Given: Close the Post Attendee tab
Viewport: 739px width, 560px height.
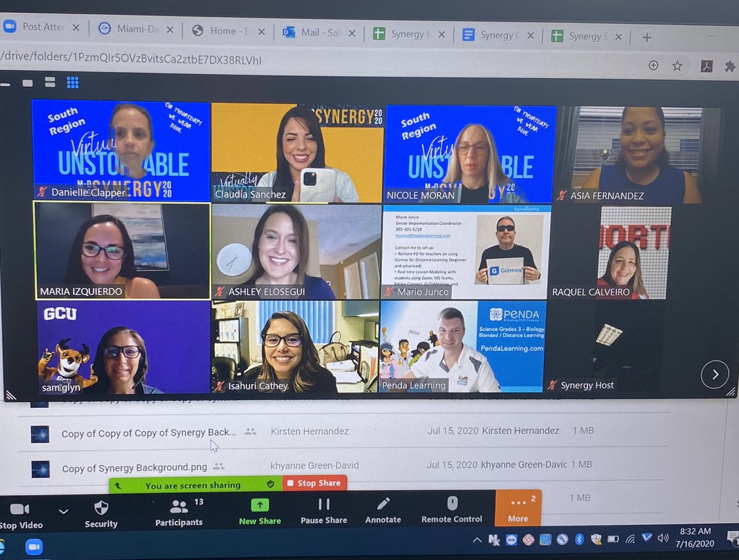Looking at the screenshot, I should (76, 28).
